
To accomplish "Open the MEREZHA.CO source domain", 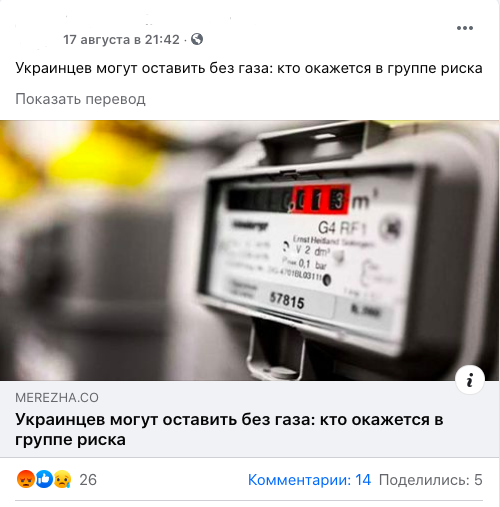I will tap(57, 398).
